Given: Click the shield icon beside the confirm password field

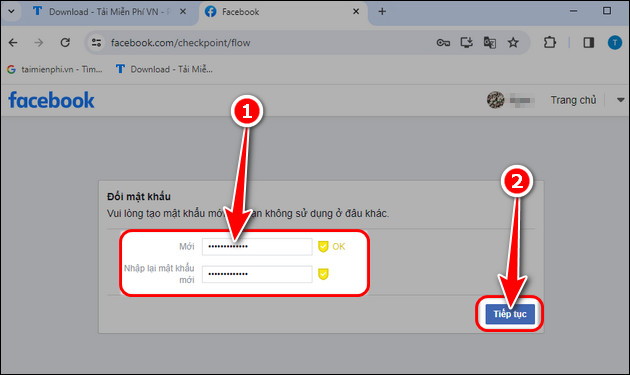Looking at the screenshot, I should pyautogui.click(x=323, y=274).
